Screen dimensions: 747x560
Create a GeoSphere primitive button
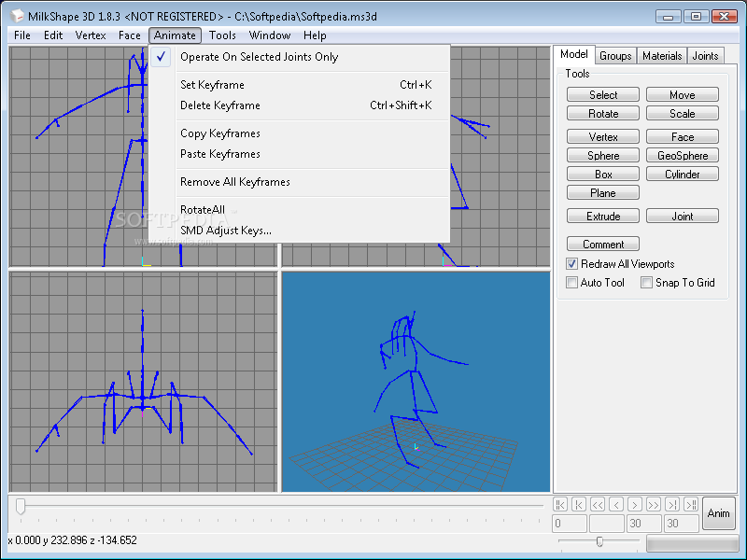(683, 155)
